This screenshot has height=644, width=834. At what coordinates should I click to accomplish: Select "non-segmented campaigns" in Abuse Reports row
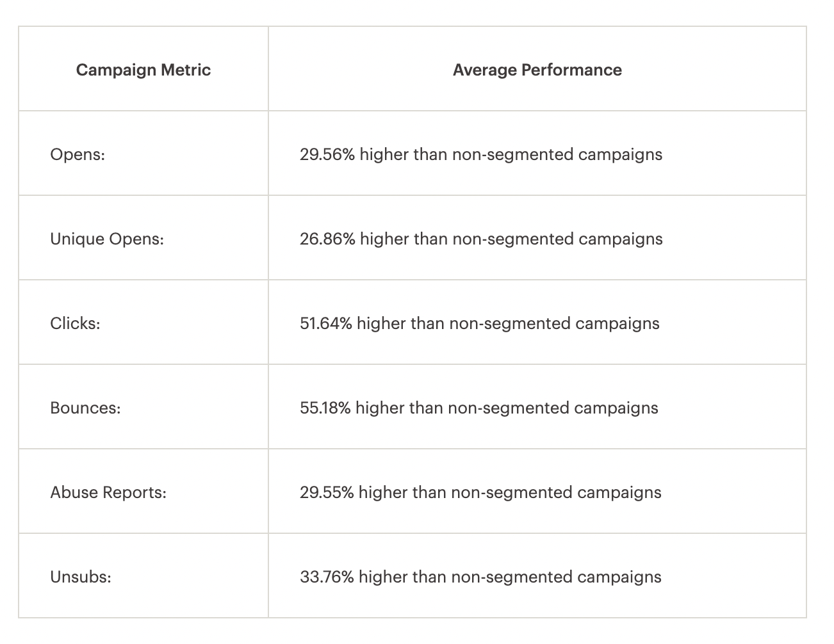(556, 492)
